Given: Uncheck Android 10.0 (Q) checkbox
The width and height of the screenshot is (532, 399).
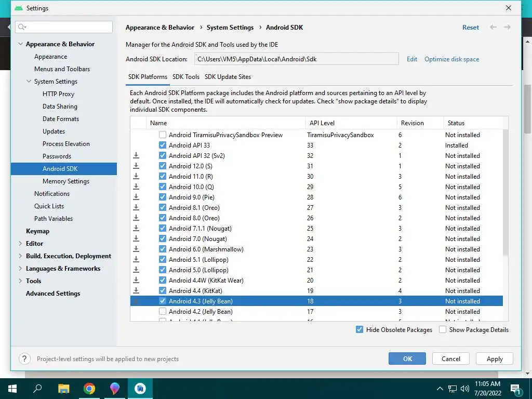Looking at the screenshot, I should pyautogui.click(x=163, y=187).
